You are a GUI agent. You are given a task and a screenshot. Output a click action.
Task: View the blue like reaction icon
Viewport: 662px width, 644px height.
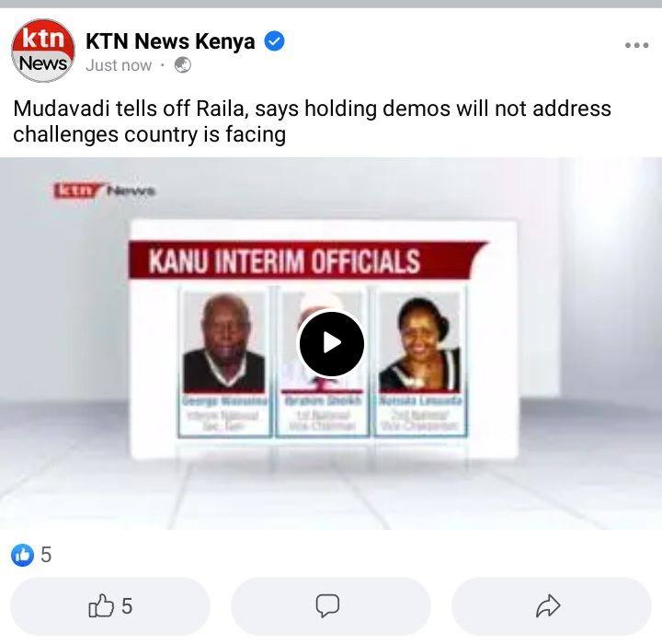tap(22, 555)
